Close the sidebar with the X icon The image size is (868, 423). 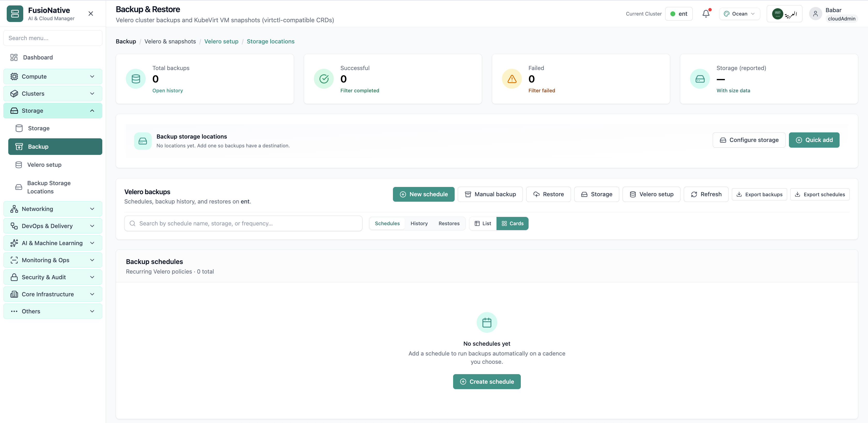pos(91,13)
